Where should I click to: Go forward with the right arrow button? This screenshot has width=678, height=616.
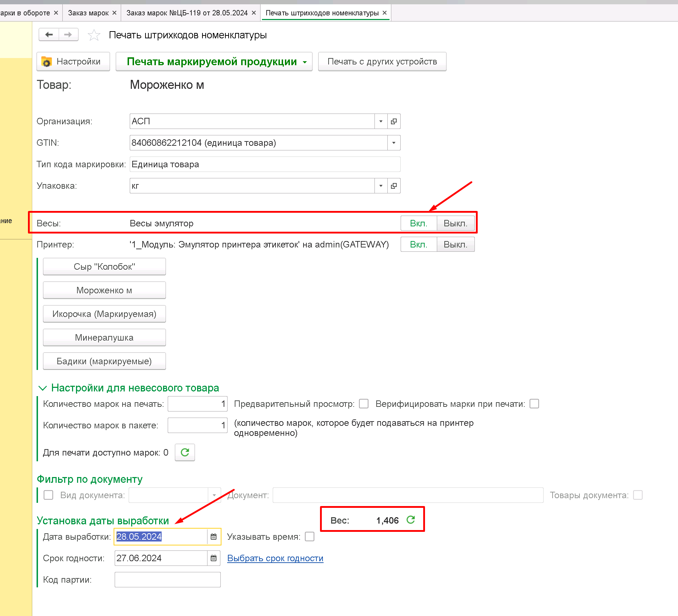pyautogui.click(x=68, y=35)
